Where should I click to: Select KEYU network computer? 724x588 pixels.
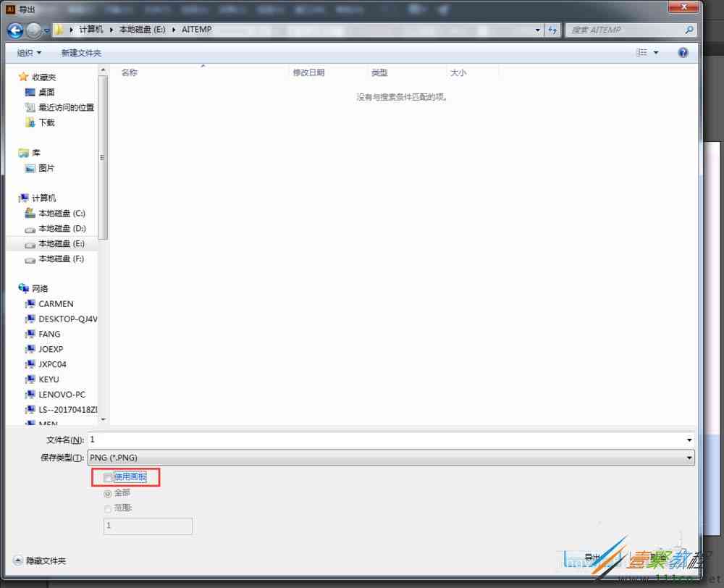pyautogui.click(x=42, y=379)
